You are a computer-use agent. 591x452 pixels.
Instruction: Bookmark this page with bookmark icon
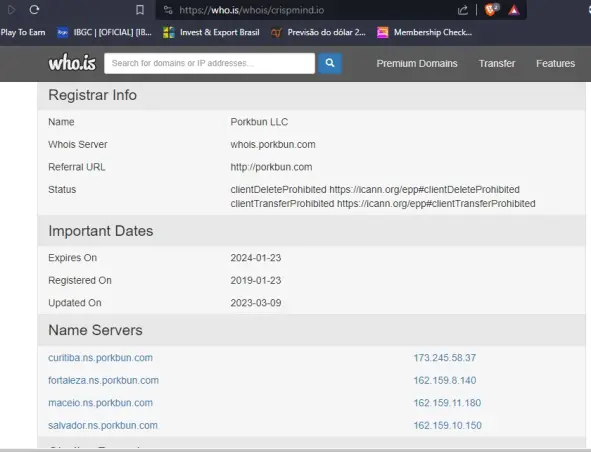pyautogui.click(x=140, y=10)
